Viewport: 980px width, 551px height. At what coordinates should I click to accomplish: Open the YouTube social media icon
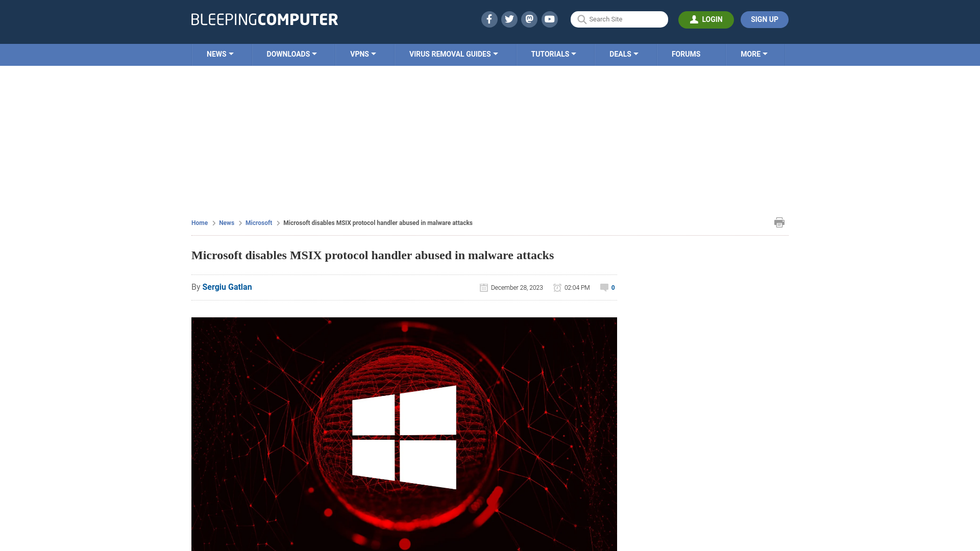550,19
